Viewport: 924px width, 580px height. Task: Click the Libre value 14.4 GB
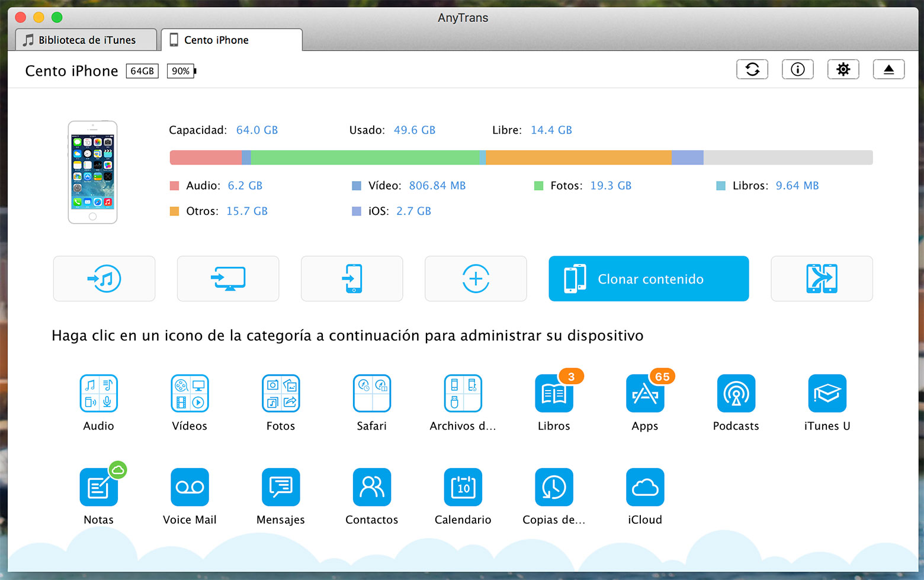click(551, 130)
